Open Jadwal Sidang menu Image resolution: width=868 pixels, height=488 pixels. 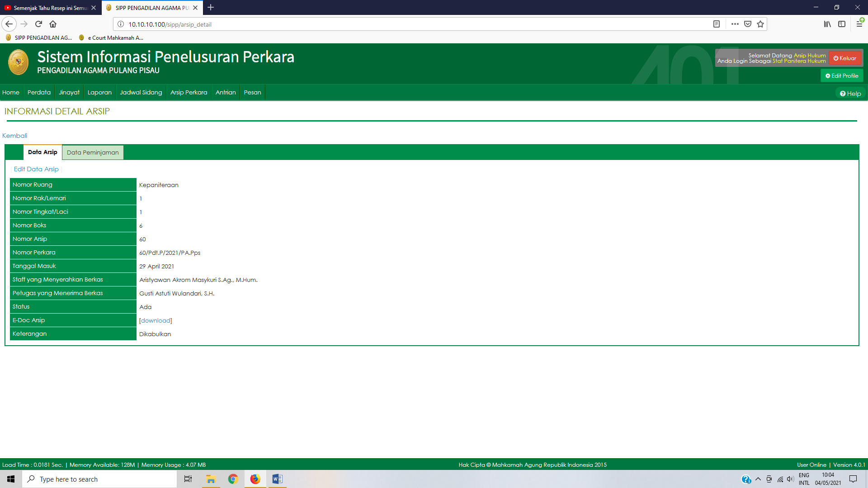141,92
